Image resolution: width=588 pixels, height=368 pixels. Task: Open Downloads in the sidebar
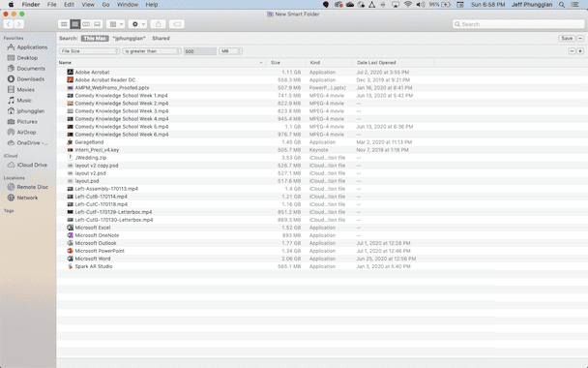point(26,79)
